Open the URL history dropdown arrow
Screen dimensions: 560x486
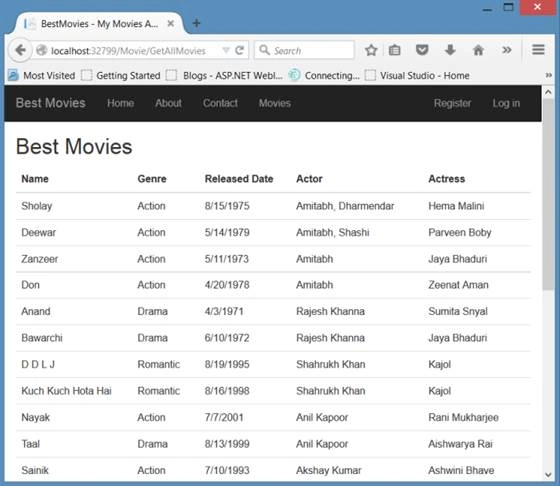[x=226, y=50]
